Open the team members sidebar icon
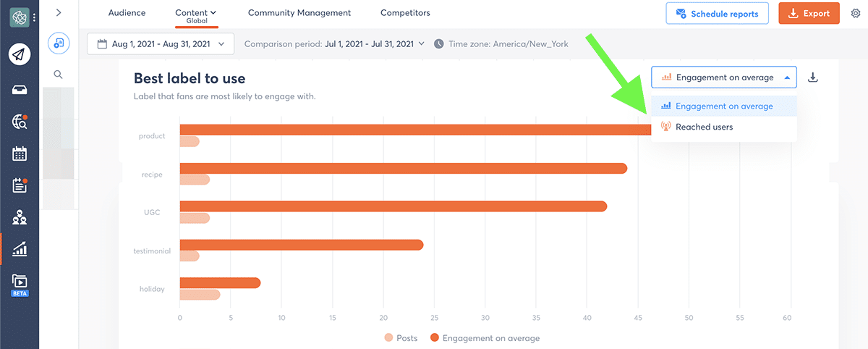This screenshot has width=868, height=349. [x=20, y=217]
